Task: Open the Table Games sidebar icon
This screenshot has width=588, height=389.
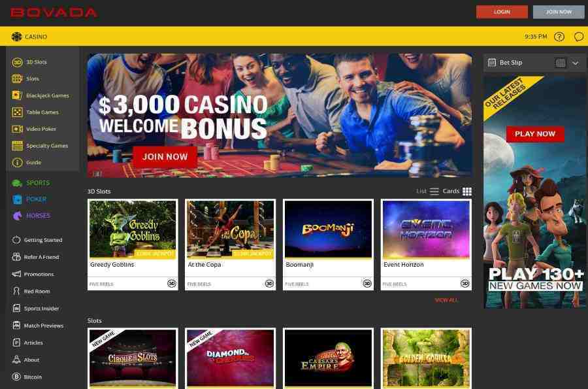Action: pos(17,112)
